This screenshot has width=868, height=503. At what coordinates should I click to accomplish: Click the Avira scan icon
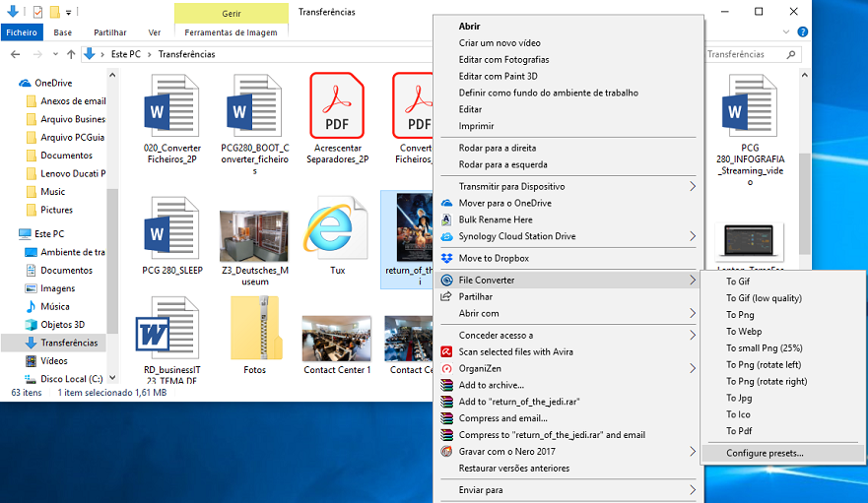pos(446,351)
